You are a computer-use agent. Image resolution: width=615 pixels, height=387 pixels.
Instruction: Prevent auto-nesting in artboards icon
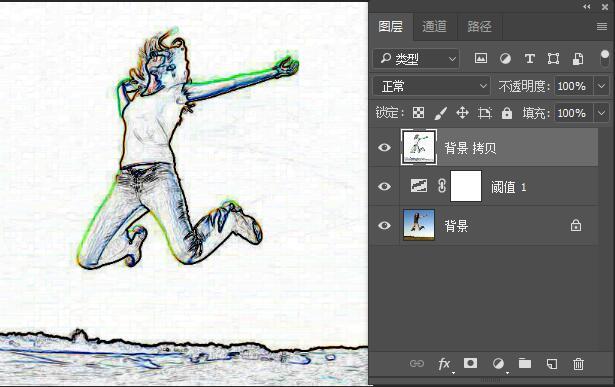tap(484, 113)
